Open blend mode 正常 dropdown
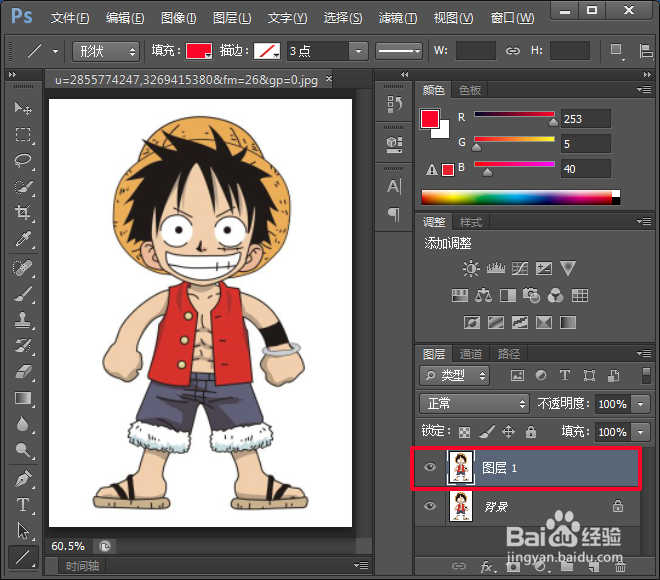 pyautogui.click(x=474, y=404)
